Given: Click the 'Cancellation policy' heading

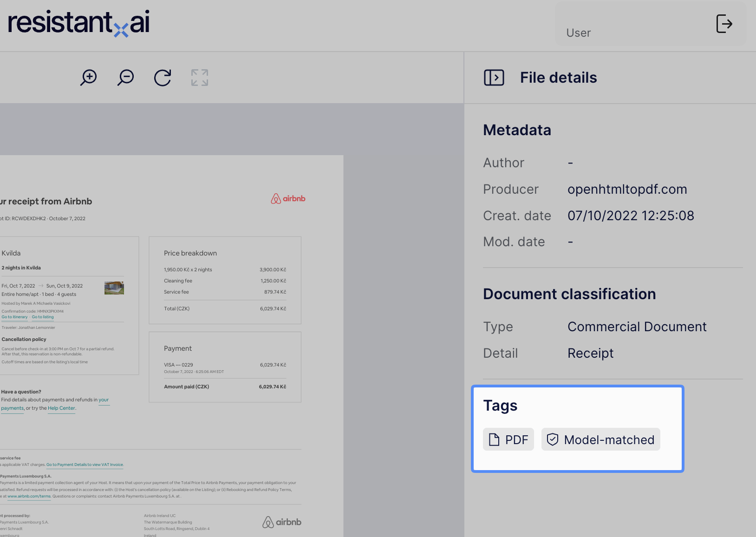Looking at the screenshot, I should click(x=24, y=339).
